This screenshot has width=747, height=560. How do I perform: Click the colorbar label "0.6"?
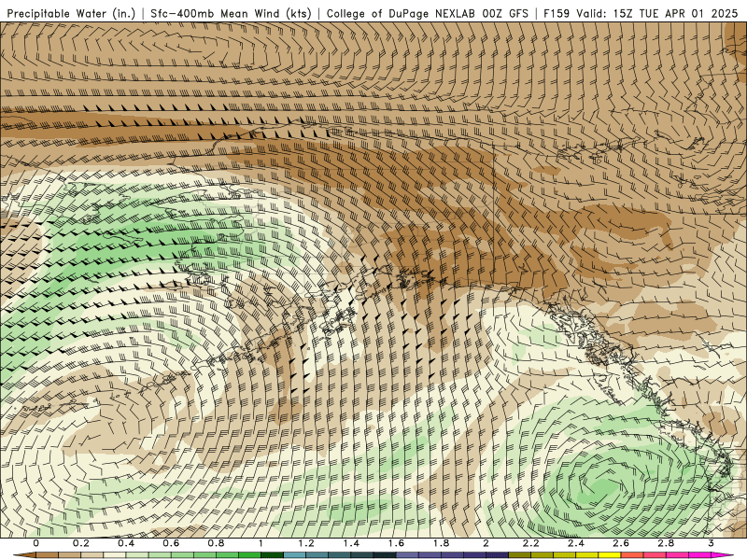pos(171,543)
